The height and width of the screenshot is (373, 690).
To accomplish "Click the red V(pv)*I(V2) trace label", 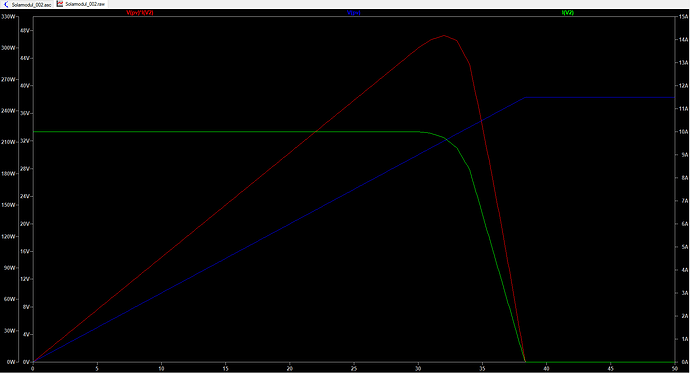I will (140, 13).
